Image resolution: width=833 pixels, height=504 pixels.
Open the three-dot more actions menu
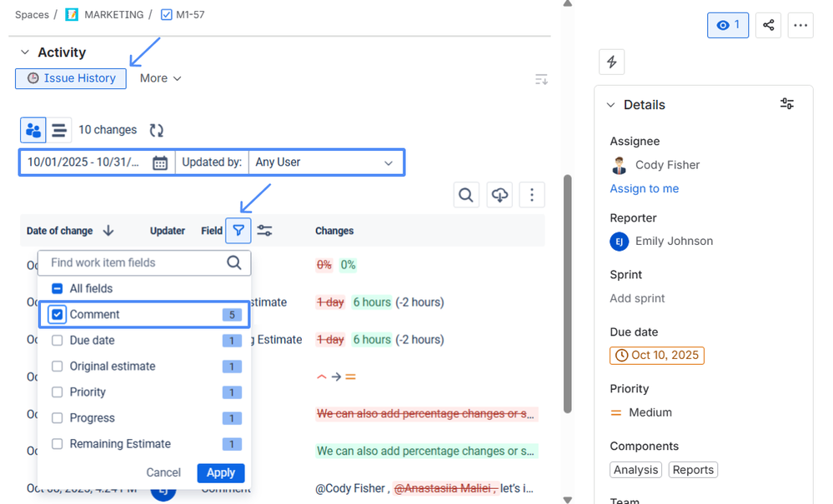[800, 25]
